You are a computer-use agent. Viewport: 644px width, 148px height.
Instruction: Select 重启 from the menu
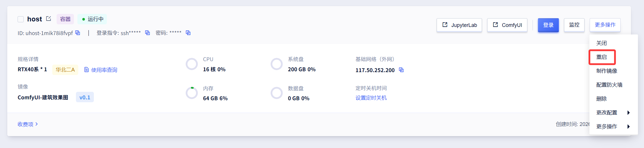tap(602, 57)
